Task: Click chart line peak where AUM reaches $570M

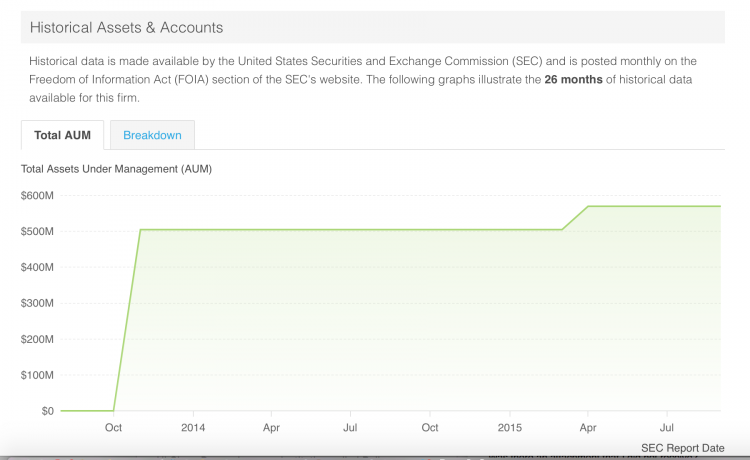Action: click(588, 206)
